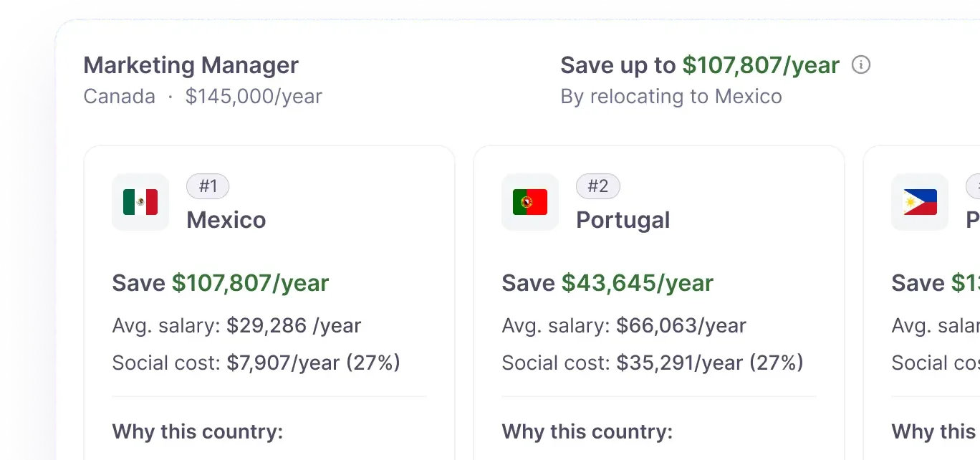Open the Portugal country name
Image resolution: width=980 pixels, height=460 pixels.
click(x=623, y=220)
